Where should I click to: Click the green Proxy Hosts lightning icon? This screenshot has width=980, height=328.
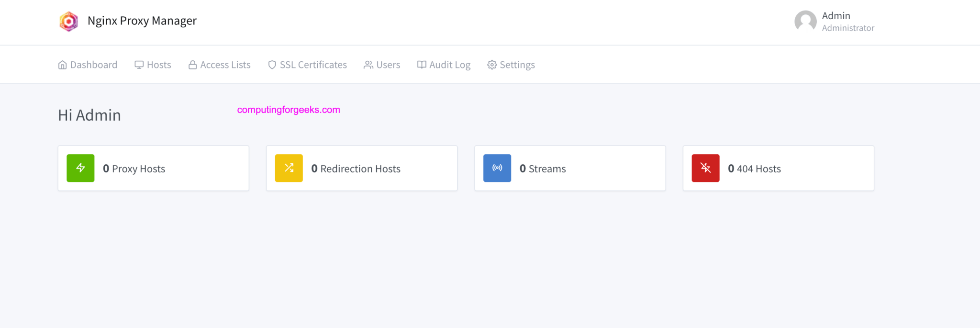coord(80,168)
